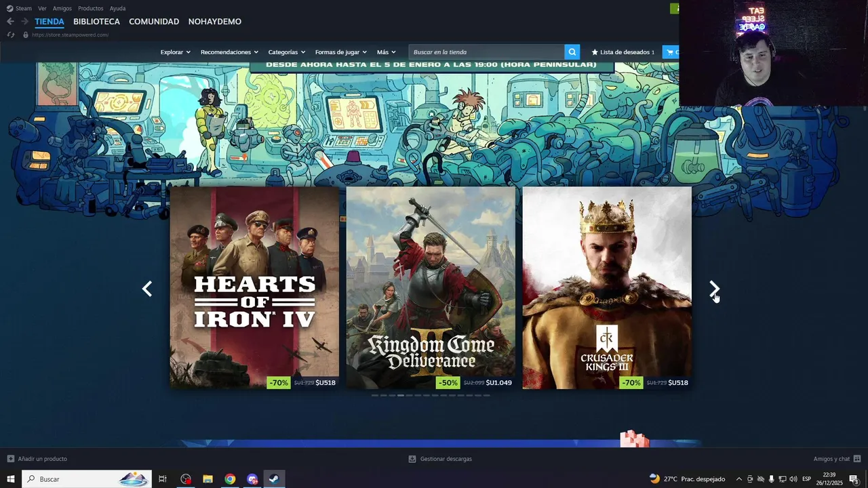Open the Crusader Kings III card
Image resolution: width=868 pixels, height=488 pixels.
pyautogui.click(x=607, y=288)
